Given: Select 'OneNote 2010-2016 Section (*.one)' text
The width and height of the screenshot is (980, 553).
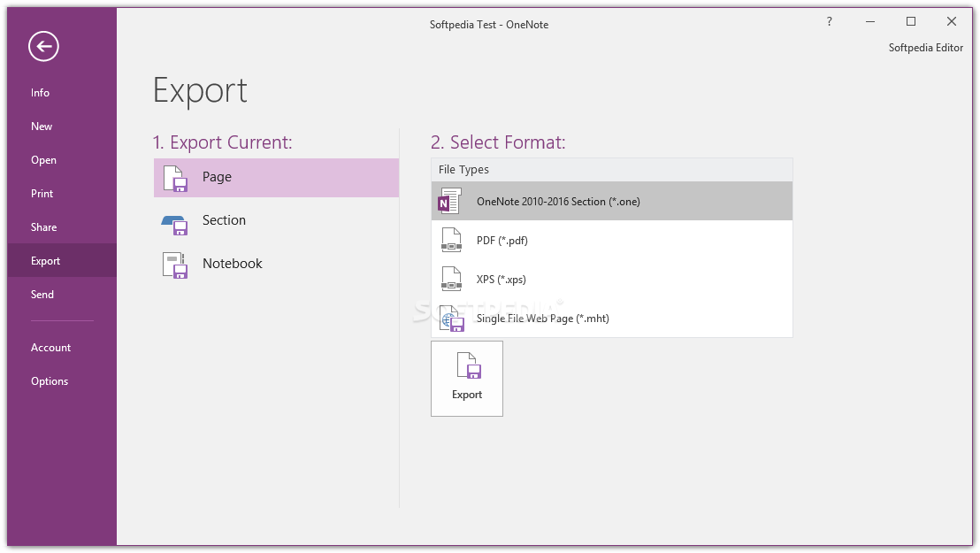Looking at the screenshot, I should pyautogui.click(x=558, y=202).
